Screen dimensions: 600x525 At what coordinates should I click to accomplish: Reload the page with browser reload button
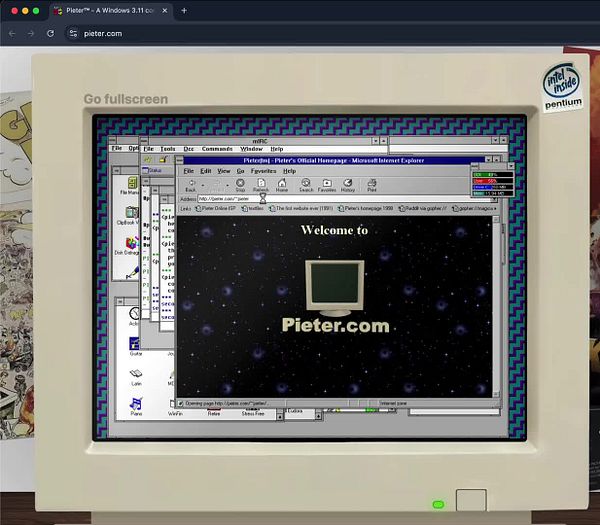pos(51,34)
